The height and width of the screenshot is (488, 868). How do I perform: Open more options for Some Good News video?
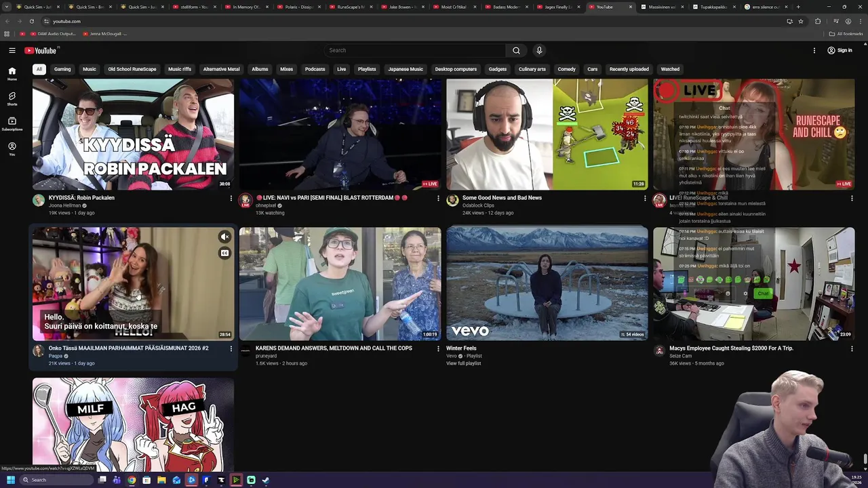pyautogui.click(x=645, y=199)
